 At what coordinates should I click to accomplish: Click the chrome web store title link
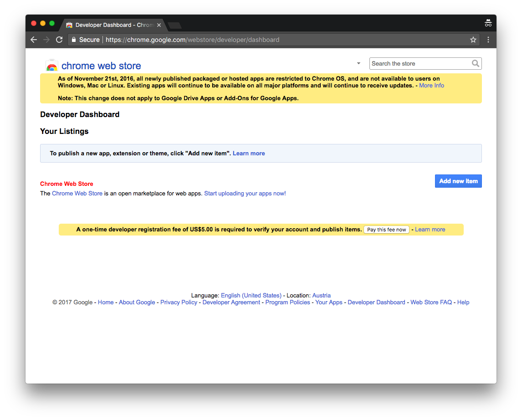(101, 66)
